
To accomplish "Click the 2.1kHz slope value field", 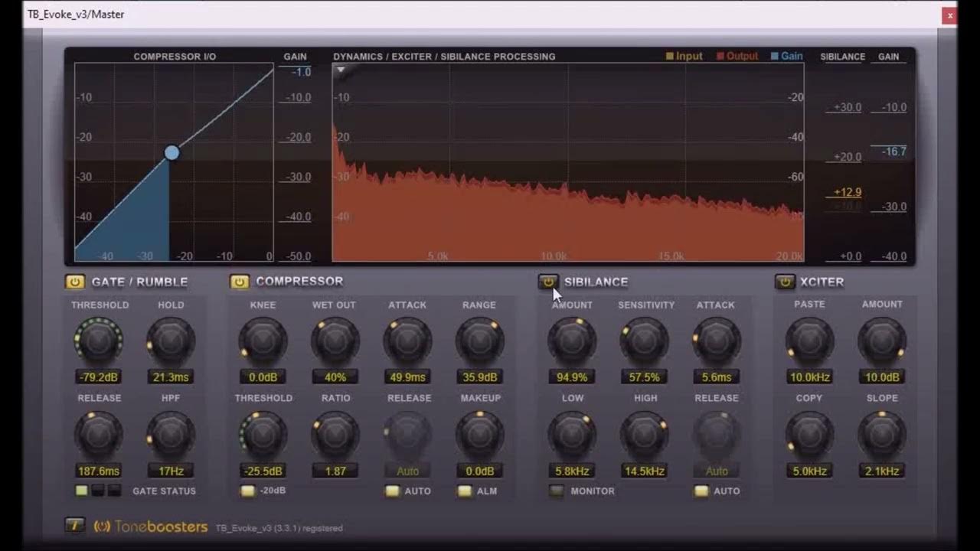I will [882, 471].
